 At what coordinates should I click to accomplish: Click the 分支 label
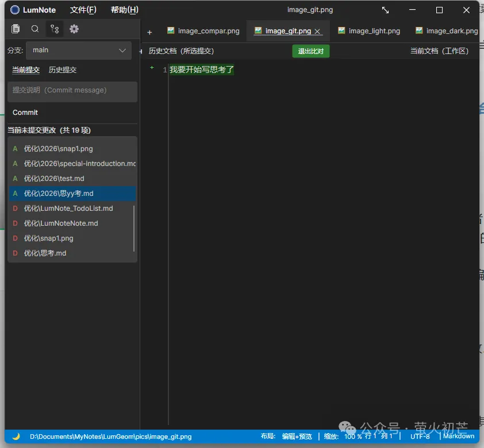[15, 51]
